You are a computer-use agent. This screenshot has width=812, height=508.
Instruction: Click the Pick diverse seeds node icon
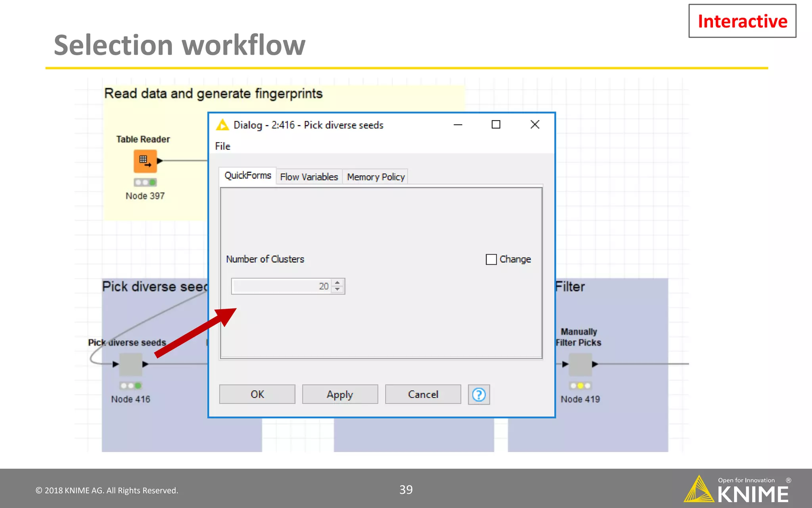pyautogui.click(x=130, y=364)
